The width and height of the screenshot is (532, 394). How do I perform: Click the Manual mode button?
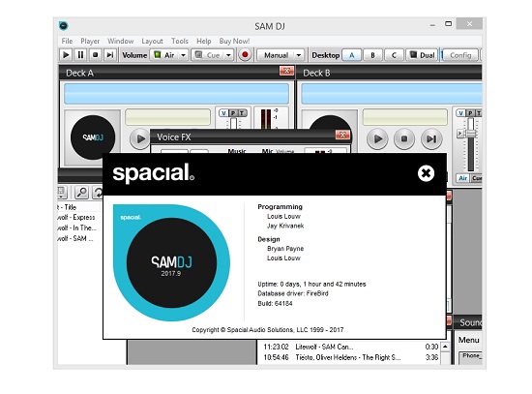(276, 54)
